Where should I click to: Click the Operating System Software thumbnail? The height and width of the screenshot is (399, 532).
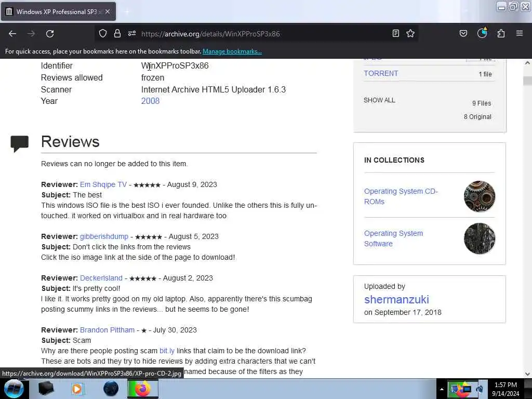480,238
